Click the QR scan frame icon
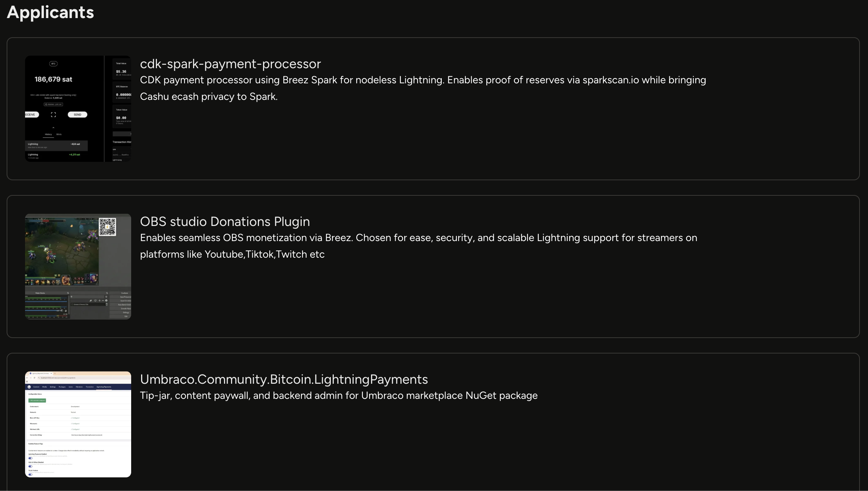This screenshot has height=491, width=868. pos(53,115)
